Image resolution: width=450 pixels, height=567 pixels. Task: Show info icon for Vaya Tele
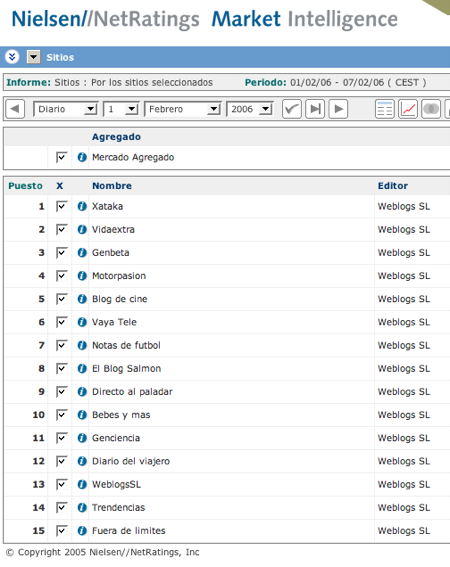pyautogui.click(x=82, y=322)
